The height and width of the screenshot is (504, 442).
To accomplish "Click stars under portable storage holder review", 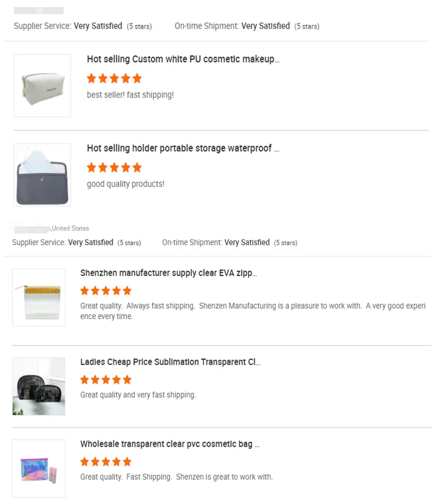I will click(x=114, y=167).
